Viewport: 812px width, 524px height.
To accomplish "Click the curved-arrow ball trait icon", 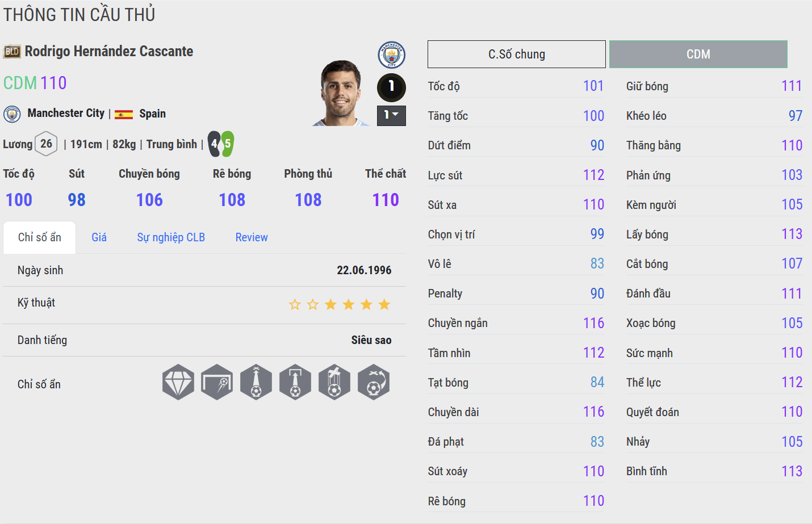I will point(374,382).
